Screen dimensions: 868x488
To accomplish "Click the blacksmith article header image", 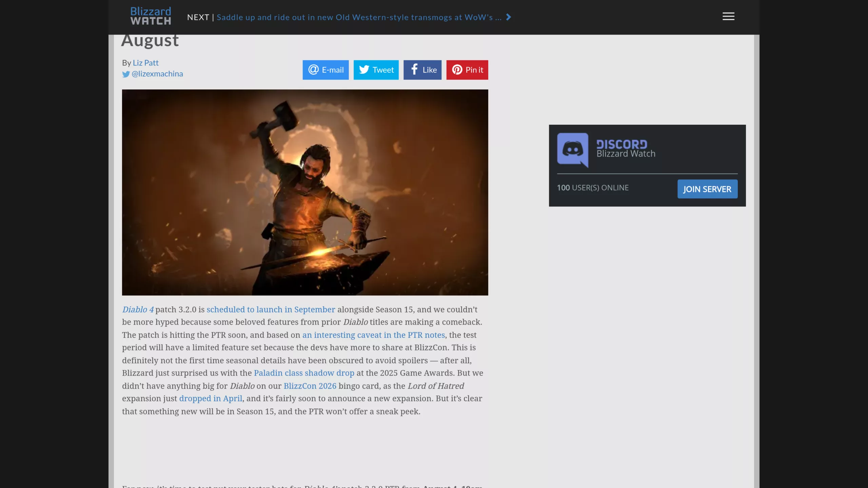I will [305, 192].
